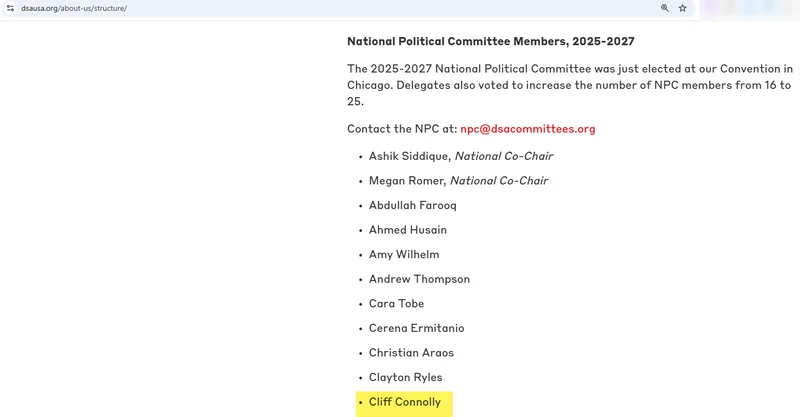Click Christian Araos member entry

pos(411,353)
